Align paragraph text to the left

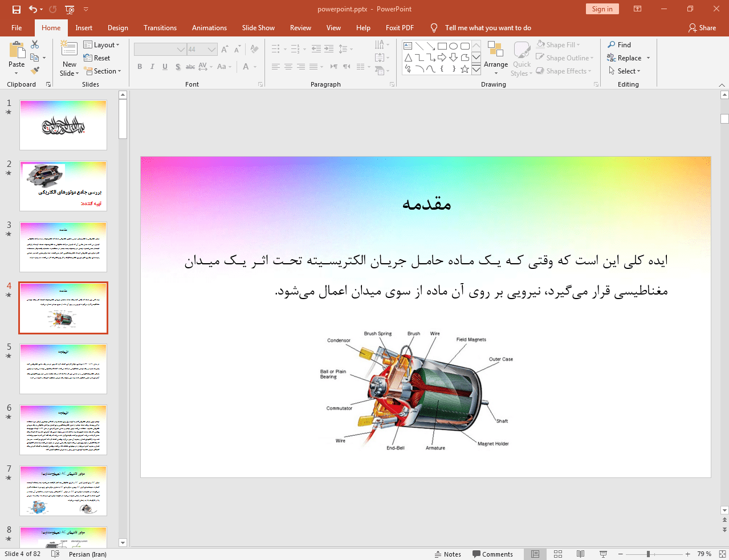pos(276,67)
